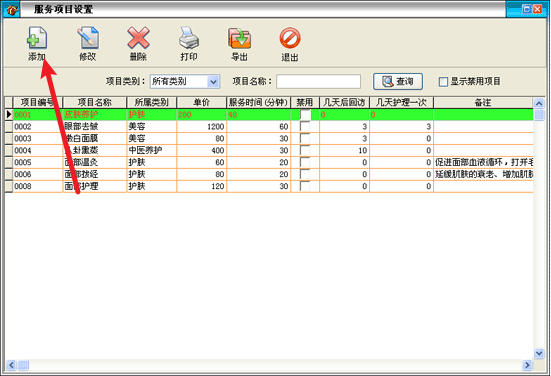Click vertical scrollbar up arrow

click(x=539, y=103)
